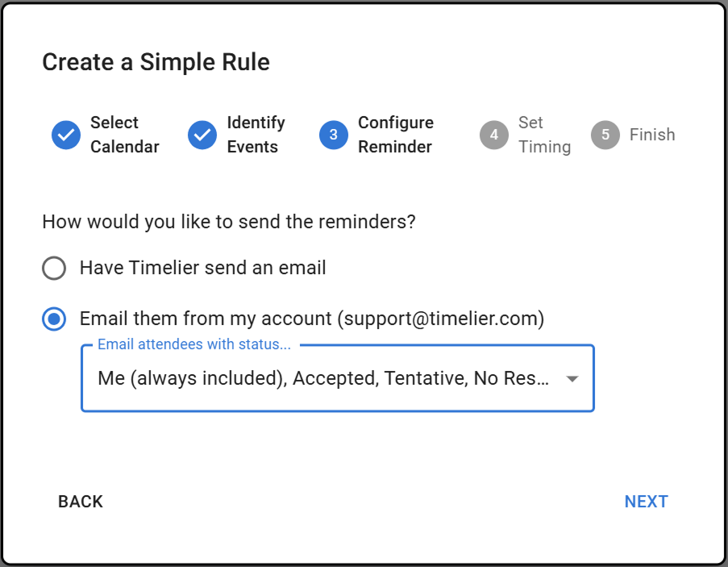Click the Identify Events step checkmark icon
Screen dimensions: 728x567
pyautogui.click(x=202, y=135)
